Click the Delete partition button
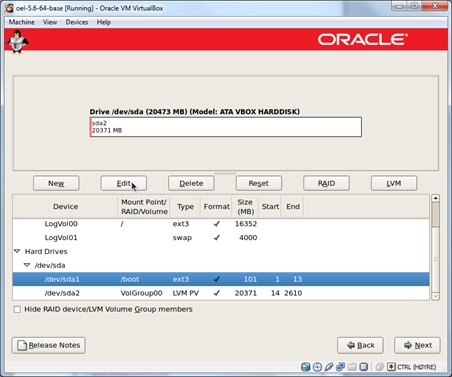The height and width of the screenshot is (377, 452). click(x=191, y=183)
